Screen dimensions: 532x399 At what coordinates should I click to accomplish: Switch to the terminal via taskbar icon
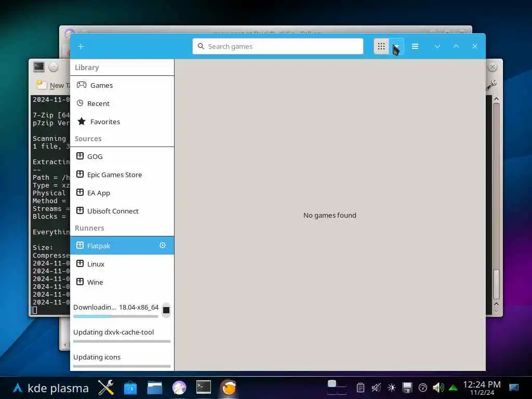tap(204, 387)
